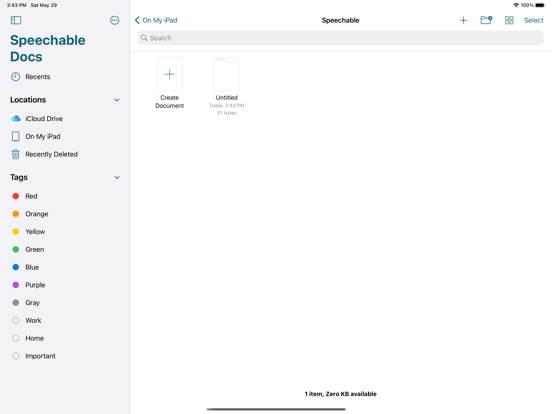Select the Green tag
The image size is (552, 414).
pyautogui.click(x=28, y=249)
